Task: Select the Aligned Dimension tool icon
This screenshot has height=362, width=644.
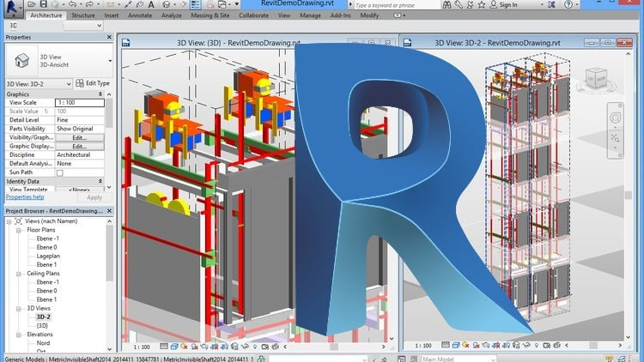Action: point(128,4)
